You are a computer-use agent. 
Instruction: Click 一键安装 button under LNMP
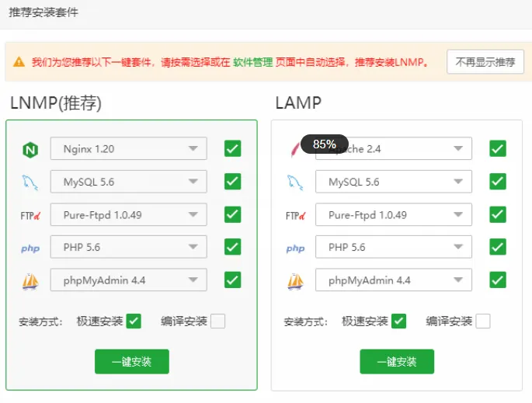coord(132,362)
